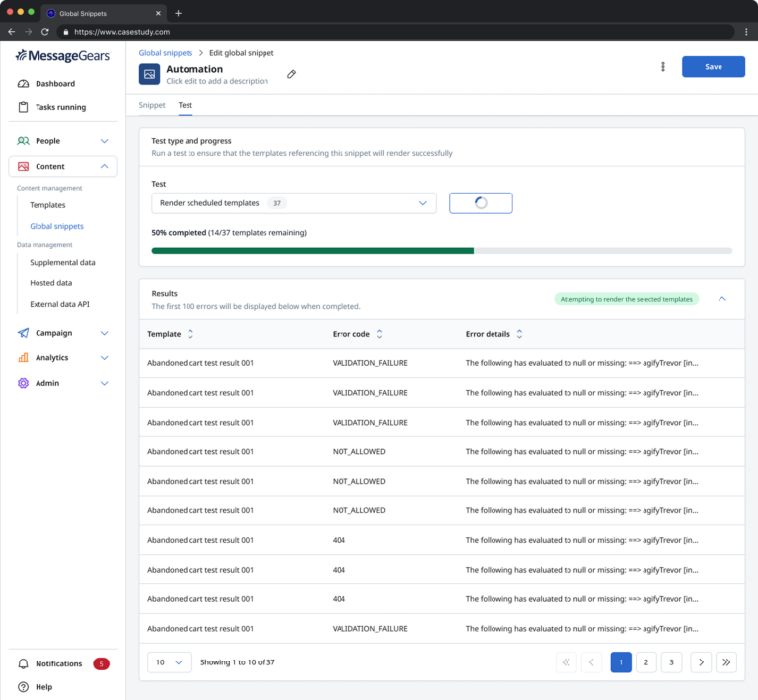Click the browser reload icon
758x700 pixels.
click(x=45, y=32)
